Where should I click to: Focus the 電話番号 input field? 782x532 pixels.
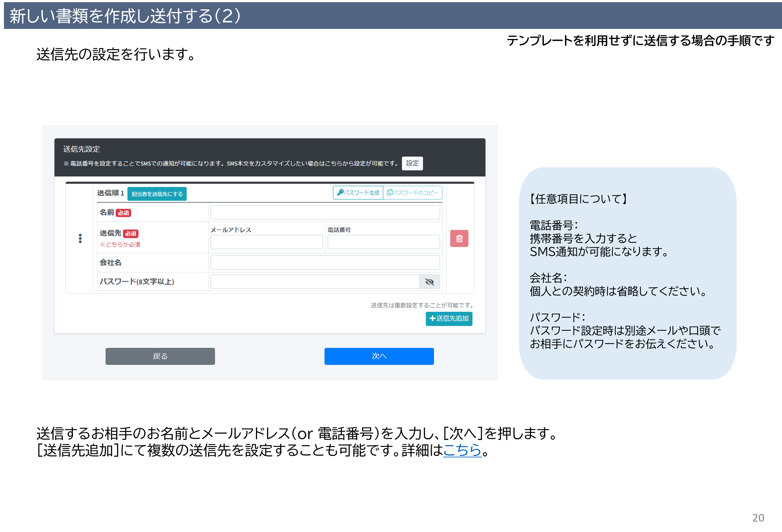383,242
